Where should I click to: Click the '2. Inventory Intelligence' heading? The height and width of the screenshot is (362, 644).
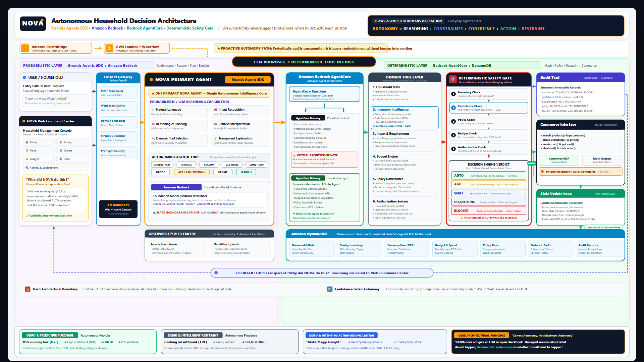click(x=390, y=110)
